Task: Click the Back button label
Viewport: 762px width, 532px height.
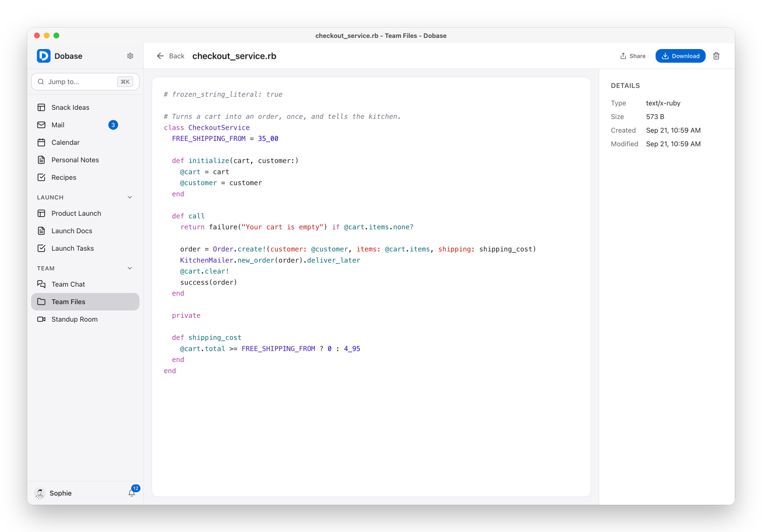Action: (x=177, y=56)
